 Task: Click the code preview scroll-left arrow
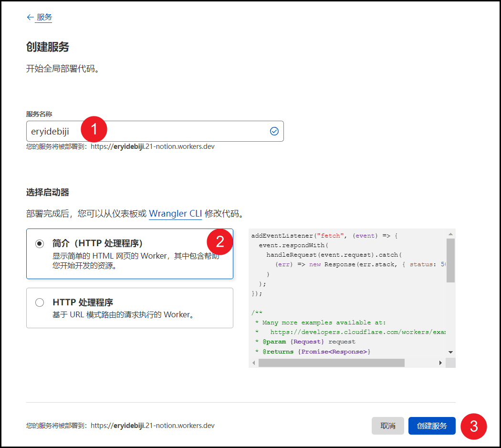click(254, 363)
